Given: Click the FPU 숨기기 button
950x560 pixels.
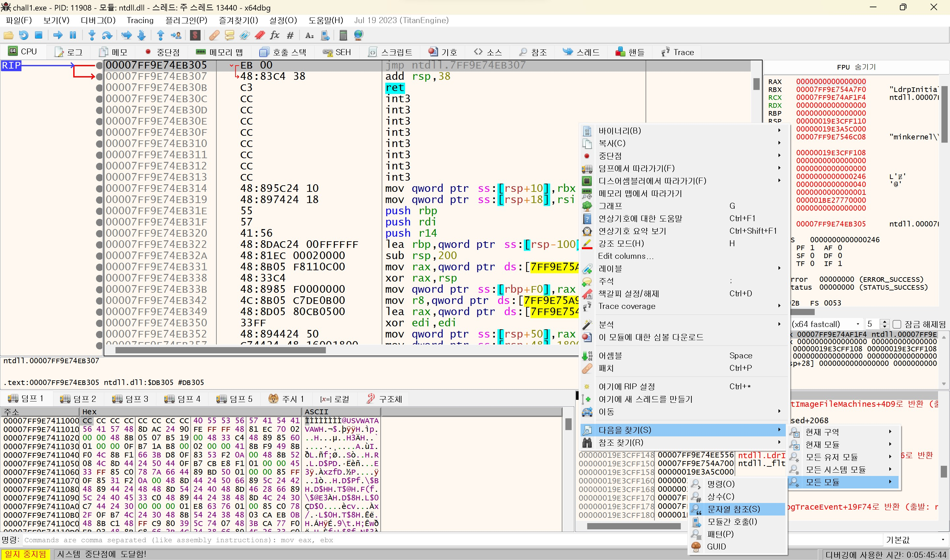Looking at the screenshot, I should click(x=856, y=67).
